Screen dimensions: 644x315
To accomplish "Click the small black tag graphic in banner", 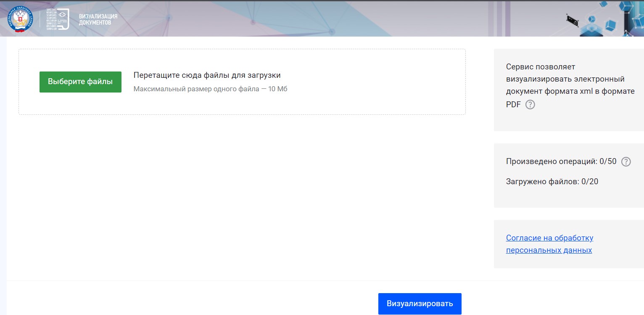I will [572, 20].
